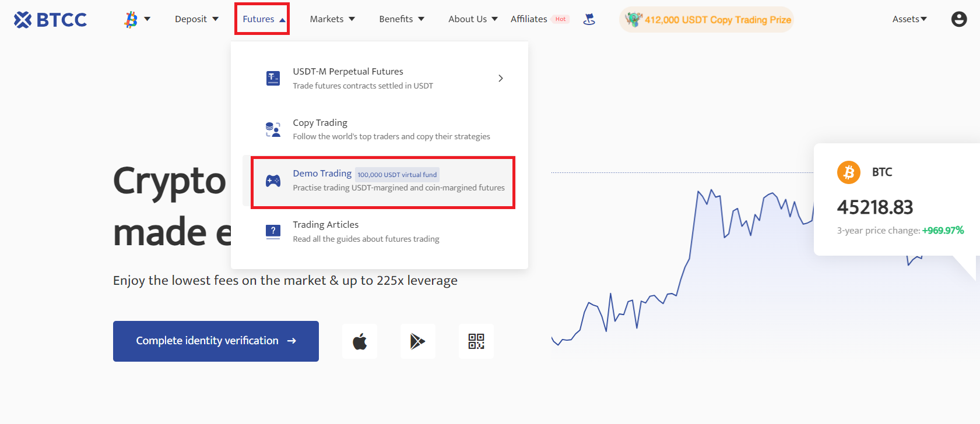This screenshot has width=980, height=424.
Task: Open the Affiliates link
Action: pyautogui.click(x=529, y=19)
